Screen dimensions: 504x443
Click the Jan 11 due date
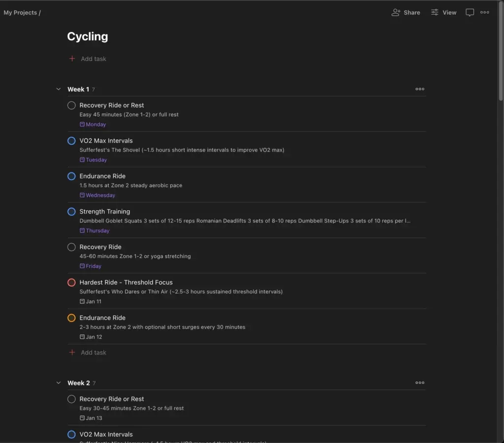(91, 301)
